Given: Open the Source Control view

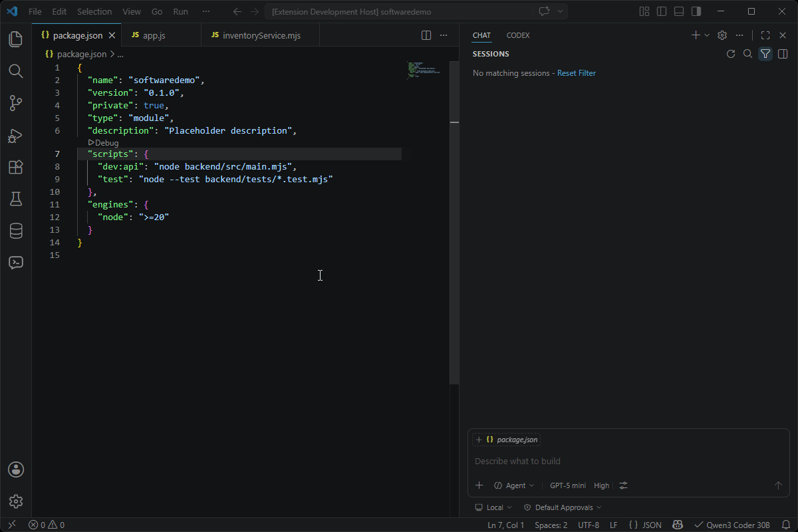Looking at the screenshot, I should tap(16, 103).
